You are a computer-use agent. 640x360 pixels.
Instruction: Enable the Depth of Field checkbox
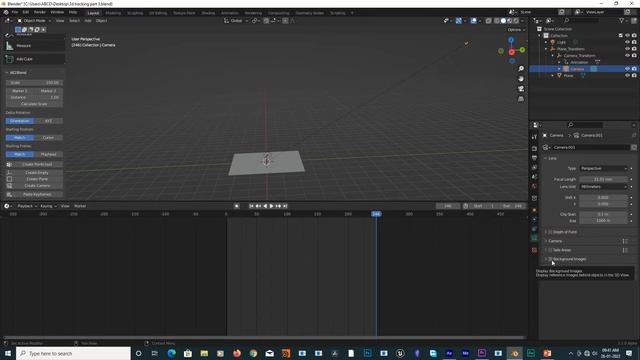[x=550, y=232]
